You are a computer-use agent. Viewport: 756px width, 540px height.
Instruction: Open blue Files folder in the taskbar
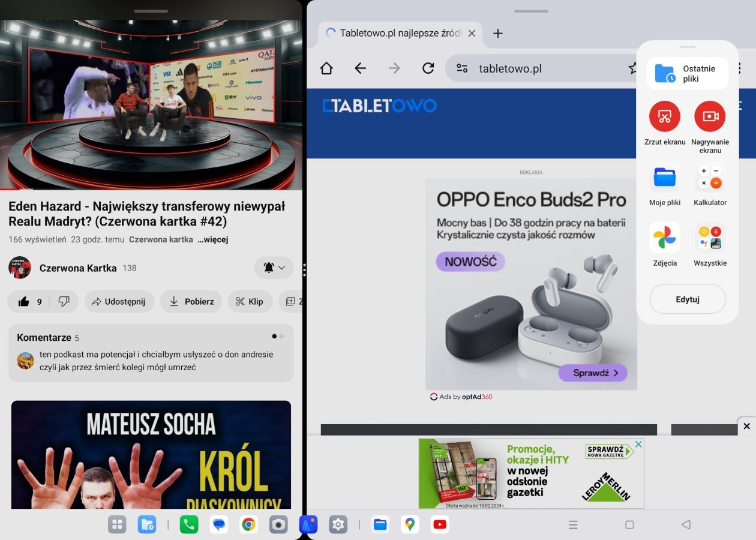click(x=380, y=525)
